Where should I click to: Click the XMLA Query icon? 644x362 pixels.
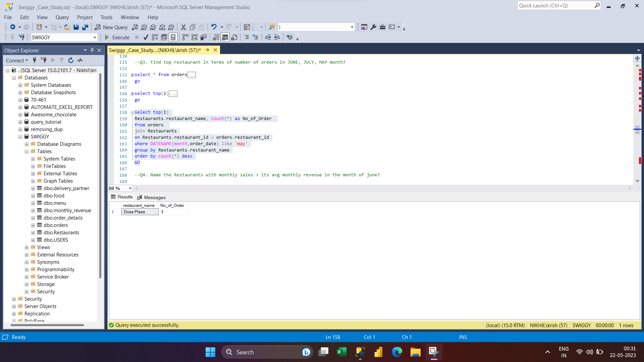[162, 27]
